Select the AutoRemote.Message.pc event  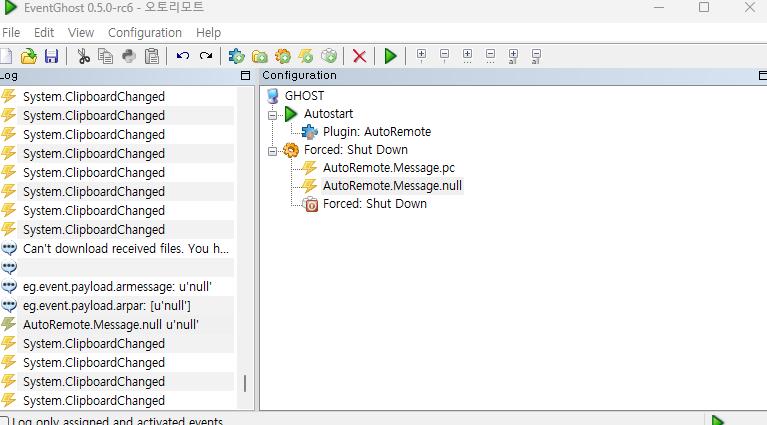pos(388,168)
